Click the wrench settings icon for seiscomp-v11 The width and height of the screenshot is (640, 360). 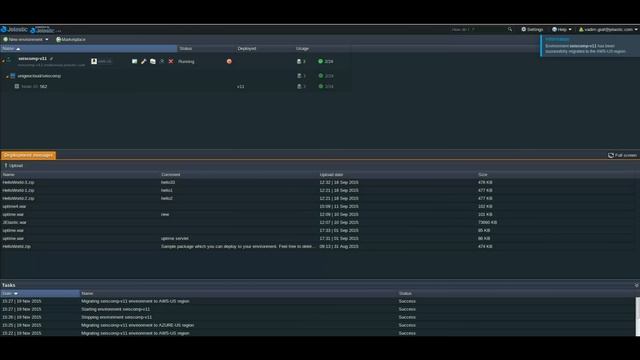pos(144,61)
